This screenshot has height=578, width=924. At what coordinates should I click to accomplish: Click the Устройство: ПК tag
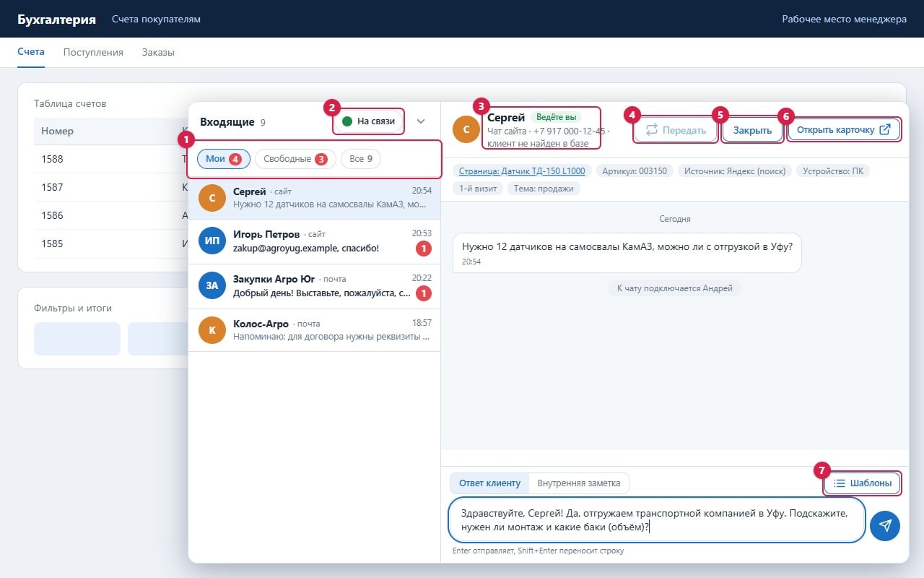click(833, 171)
